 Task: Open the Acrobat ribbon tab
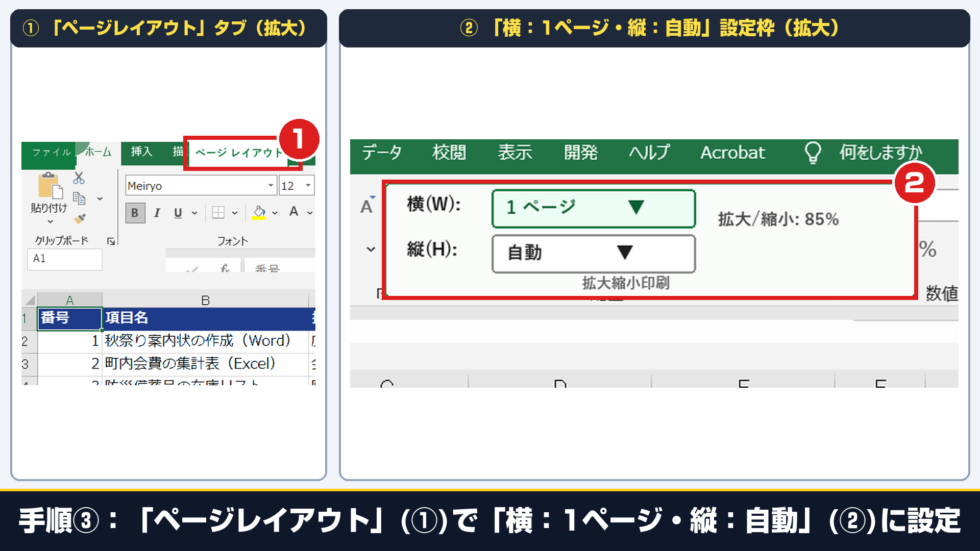pos(732,153)
